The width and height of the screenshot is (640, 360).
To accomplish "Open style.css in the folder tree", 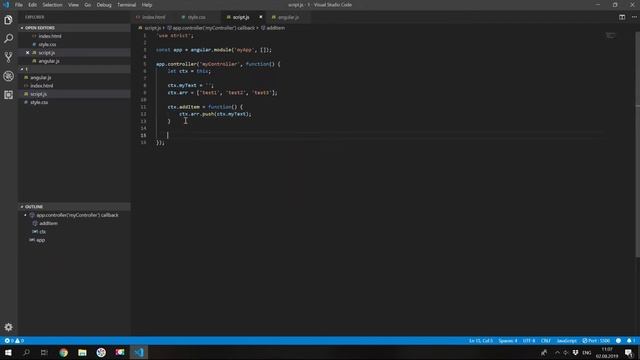I will (x=39, y=102).
